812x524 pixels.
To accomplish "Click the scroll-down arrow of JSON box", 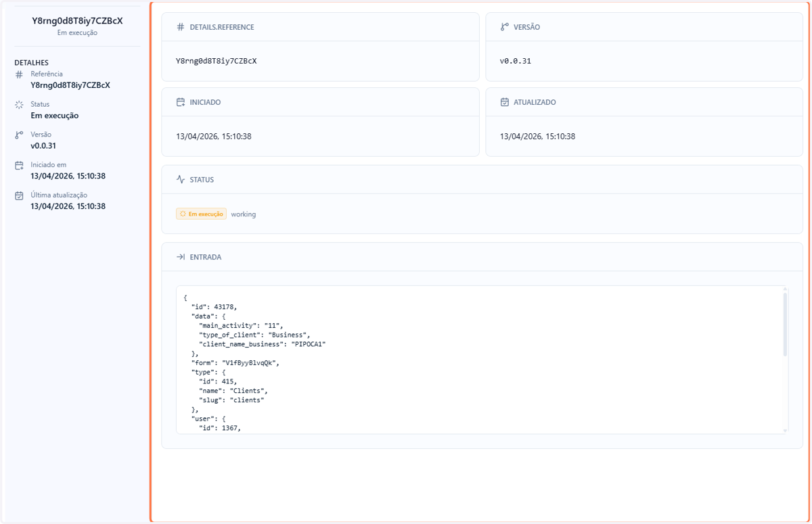I will pyautogui.click(x=785, y=431).
